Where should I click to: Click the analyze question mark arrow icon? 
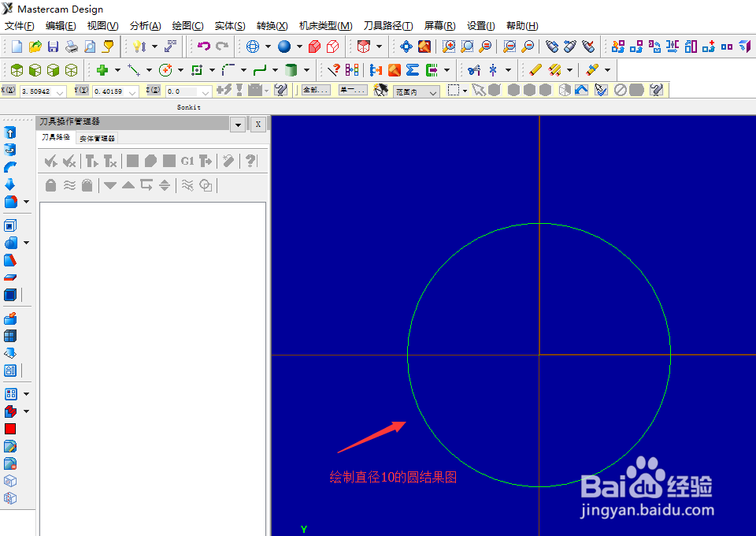[334, 70]
